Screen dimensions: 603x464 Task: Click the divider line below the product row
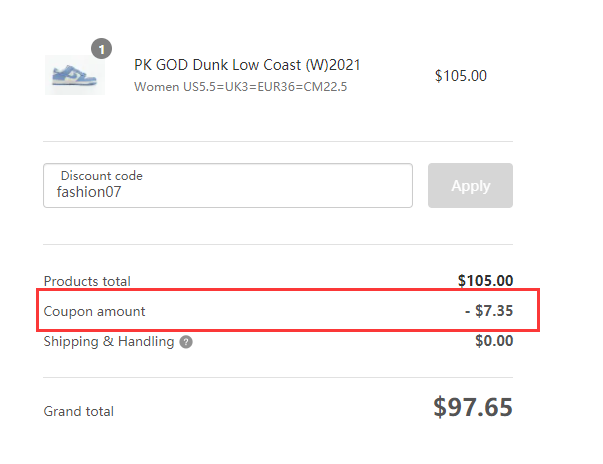pyautogui.click(x=278, y=141)
